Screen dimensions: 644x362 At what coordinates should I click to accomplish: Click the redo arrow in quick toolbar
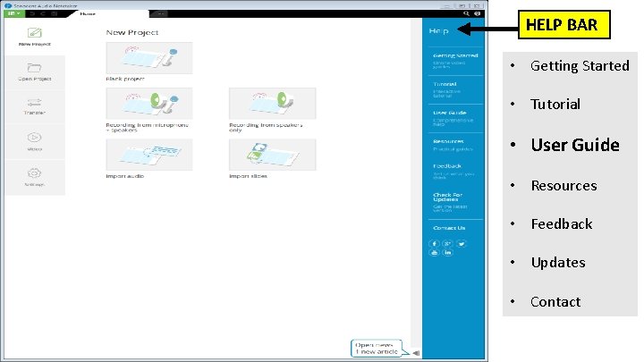coord(43,13)
